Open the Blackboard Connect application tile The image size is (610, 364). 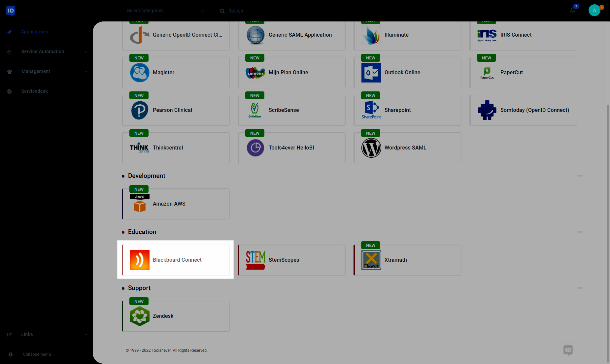tap(176, 260)
